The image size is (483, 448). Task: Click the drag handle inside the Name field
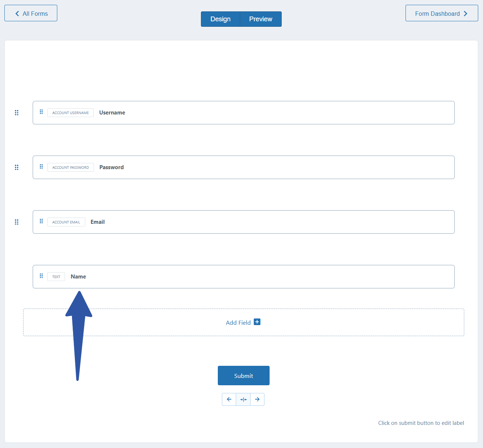pyautogui.click(x=41, y=276)
